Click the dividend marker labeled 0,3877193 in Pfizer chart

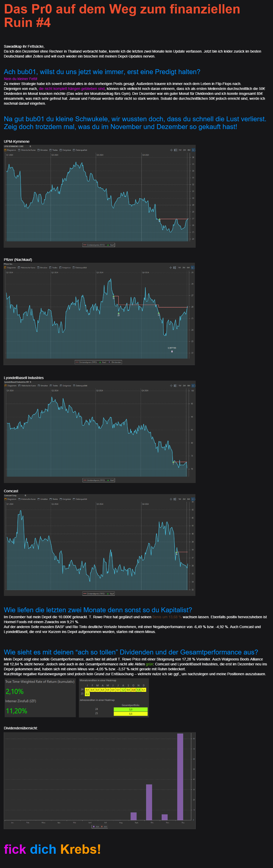pos(172,351)
